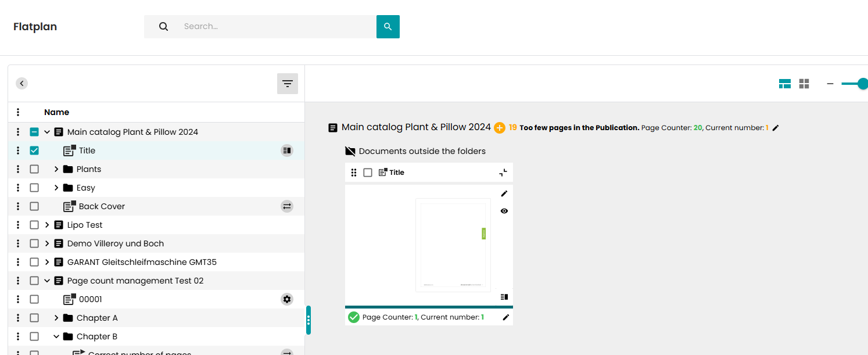This screenshot has height=355, width=868.
Task: Open the settings gear icon for document 00001
Action: tap(286, 299)
